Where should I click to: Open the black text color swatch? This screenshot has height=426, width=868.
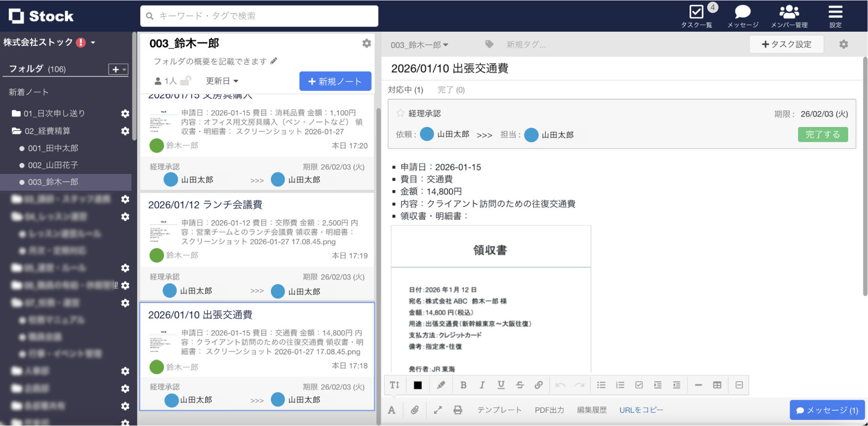pos(417,385)
